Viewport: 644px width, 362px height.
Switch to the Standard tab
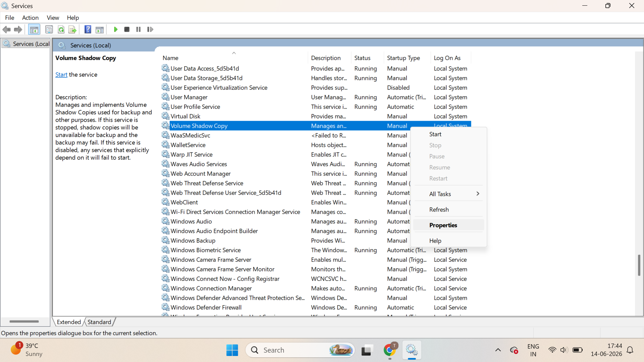coord(99,322)
